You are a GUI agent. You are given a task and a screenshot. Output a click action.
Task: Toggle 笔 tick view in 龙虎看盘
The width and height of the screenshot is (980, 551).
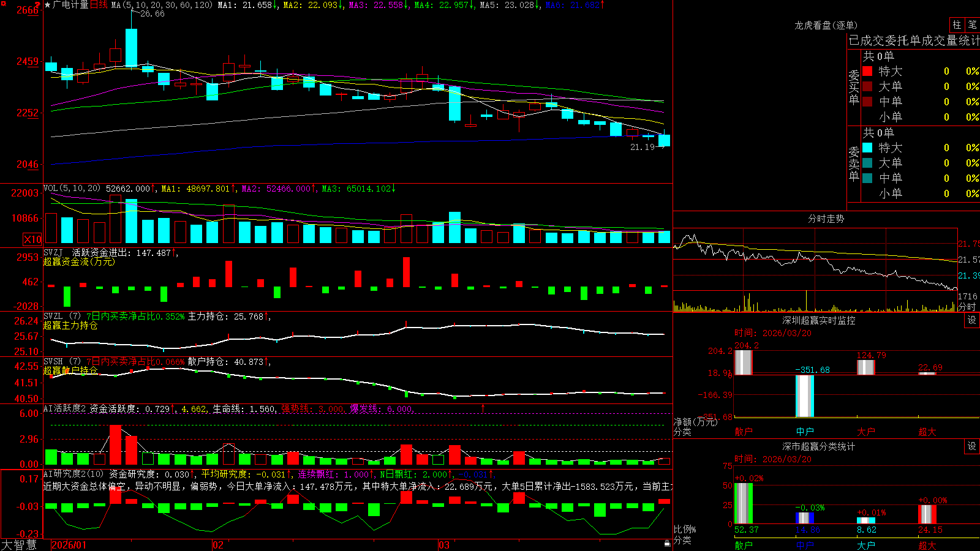(972, 25)
